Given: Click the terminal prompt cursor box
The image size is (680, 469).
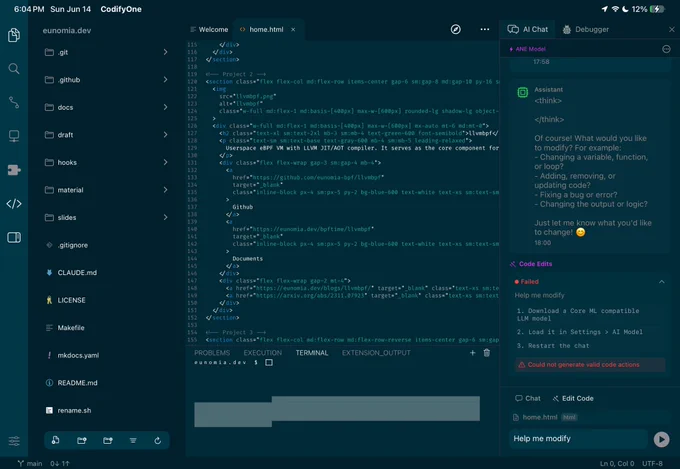Looking at the screenshot, I should [x=269, y=362].
